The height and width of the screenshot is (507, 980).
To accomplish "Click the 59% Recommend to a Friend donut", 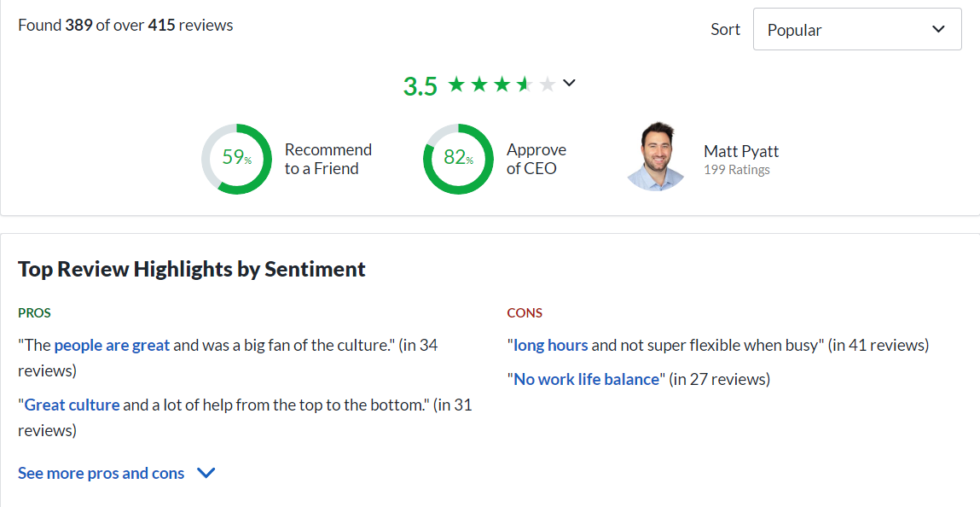I will pos(236,159).
